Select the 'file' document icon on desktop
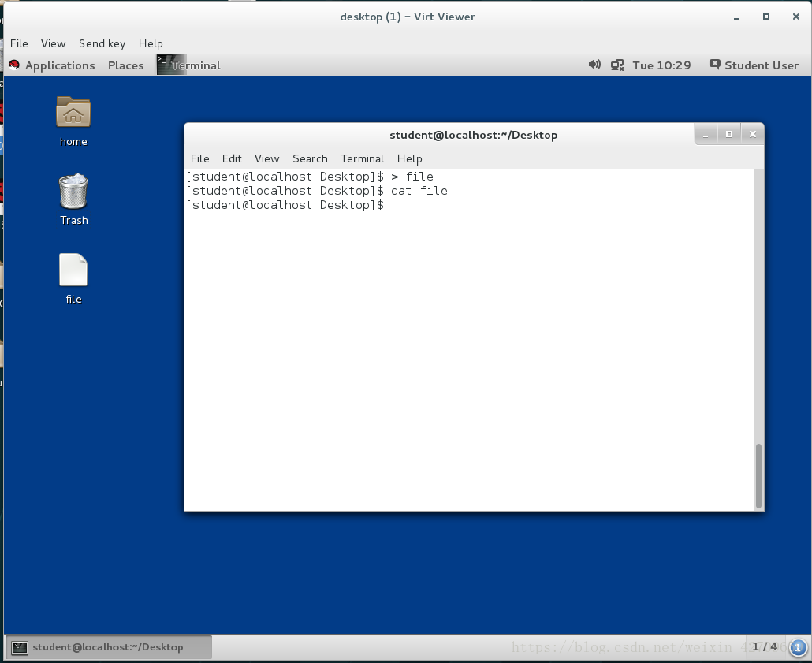 (x=73, y=270)
